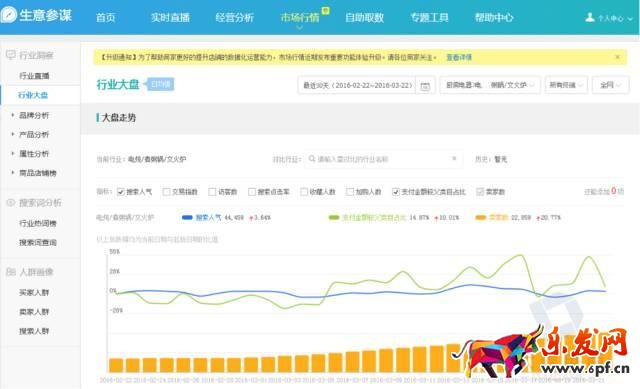Clear the compare-industry search field icon
This screenshot has height=389, width=640.
[x=454, y=158]
